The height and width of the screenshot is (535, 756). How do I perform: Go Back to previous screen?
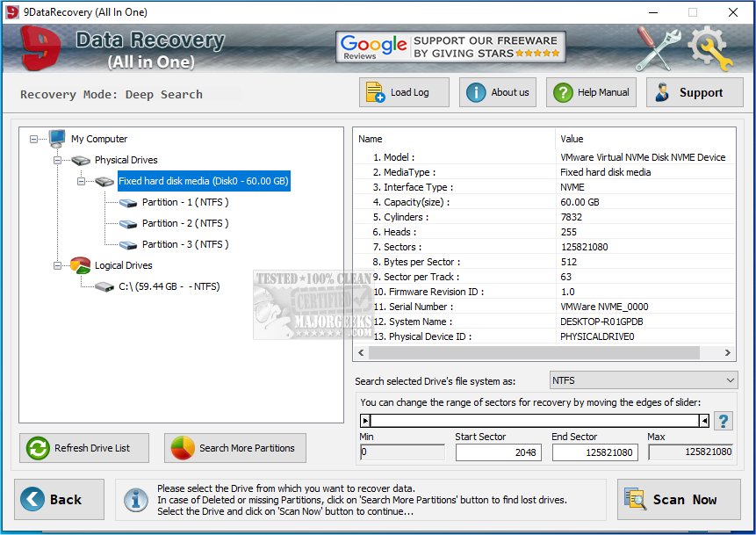tap(59, 499)
